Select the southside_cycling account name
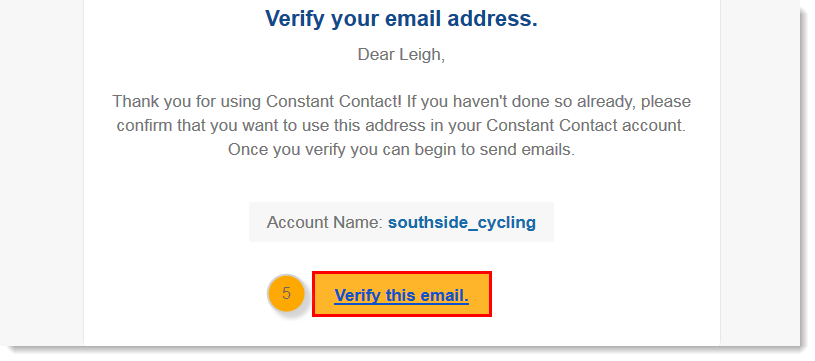Image resolution: width=815 pixels, height=361 pixels. click(x=462, y=222)
